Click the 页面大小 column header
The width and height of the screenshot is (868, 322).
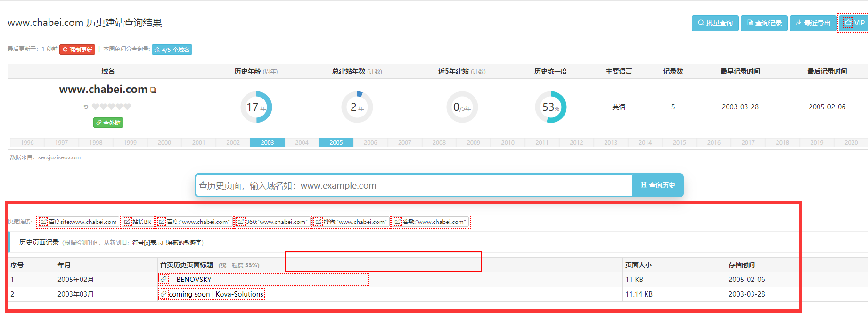[639, 265]
